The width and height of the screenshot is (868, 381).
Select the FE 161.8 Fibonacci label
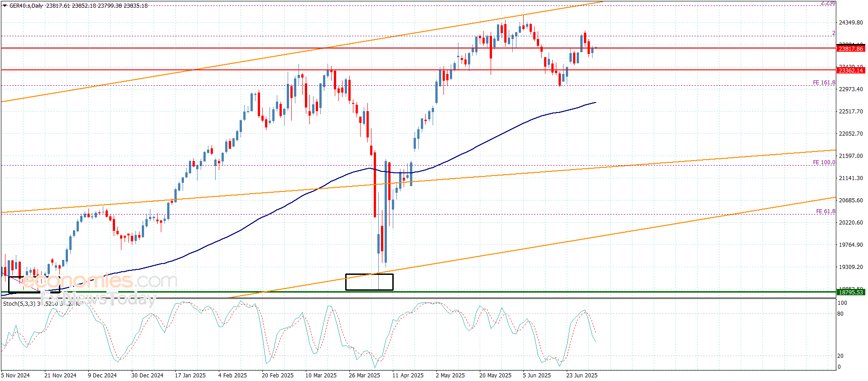click(824, 83)
